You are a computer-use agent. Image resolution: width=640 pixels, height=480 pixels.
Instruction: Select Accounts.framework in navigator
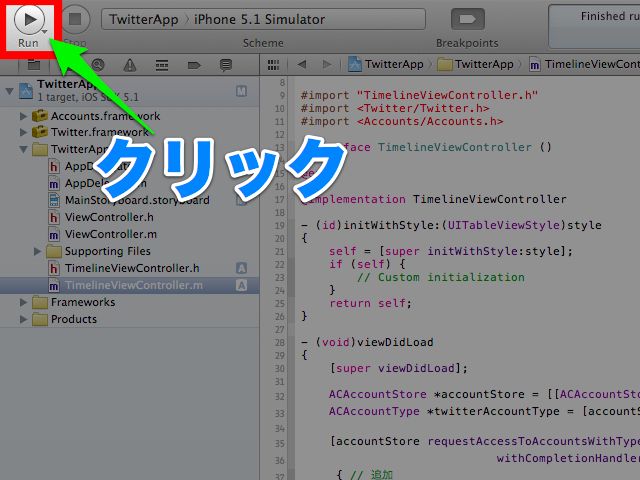(105, 116)
